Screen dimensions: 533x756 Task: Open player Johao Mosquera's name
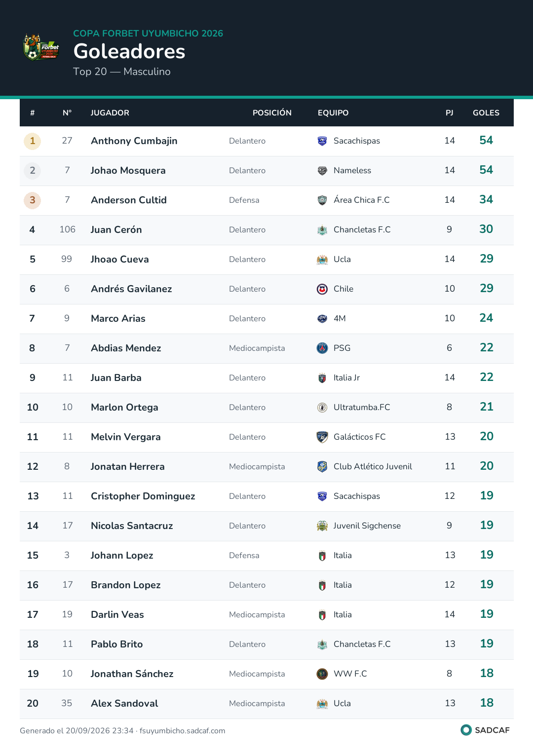[x=128, y=171]
